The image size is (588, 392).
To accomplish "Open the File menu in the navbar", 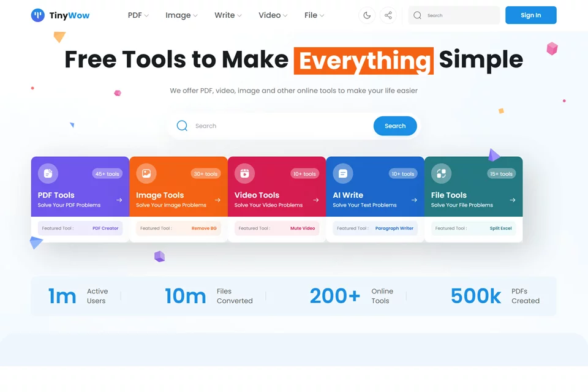I will tap(314, 15).
